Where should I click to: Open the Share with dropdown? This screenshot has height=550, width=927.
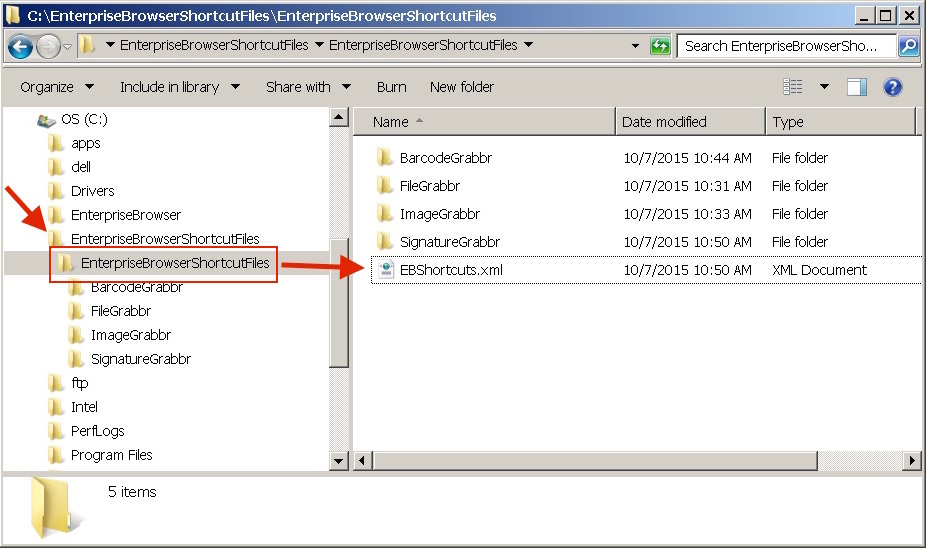(x=308, y=87)
